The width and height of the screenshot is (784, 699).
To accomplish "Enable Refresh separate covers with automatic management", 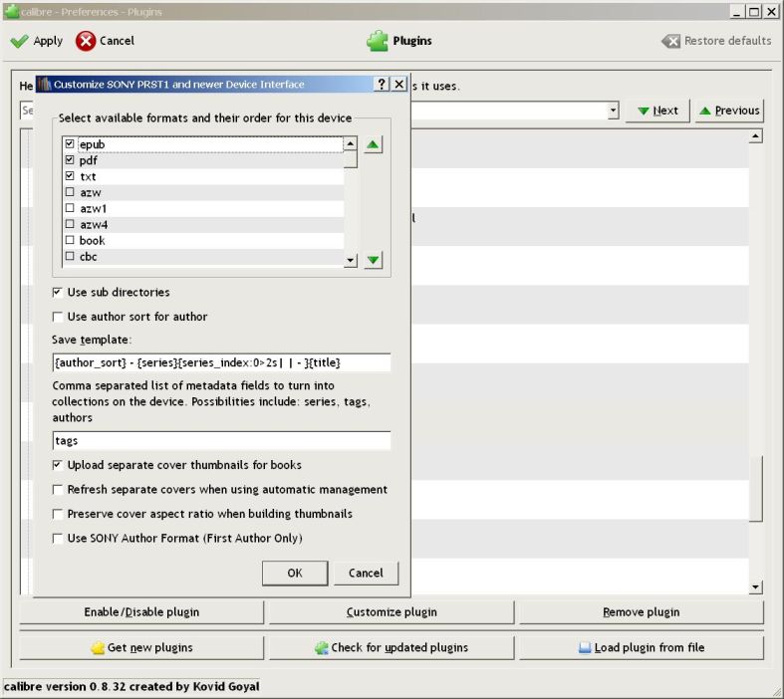I will 58,490.
